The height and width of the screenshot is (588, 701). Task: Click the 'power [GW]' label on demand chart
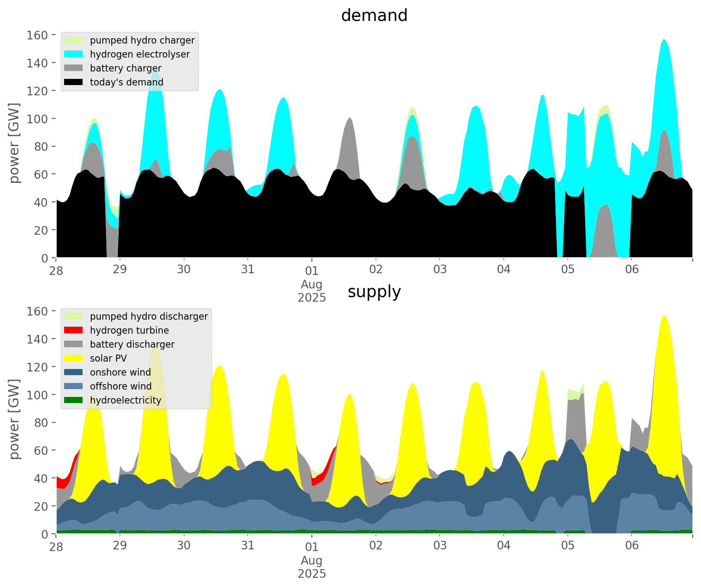pos(14,143)
